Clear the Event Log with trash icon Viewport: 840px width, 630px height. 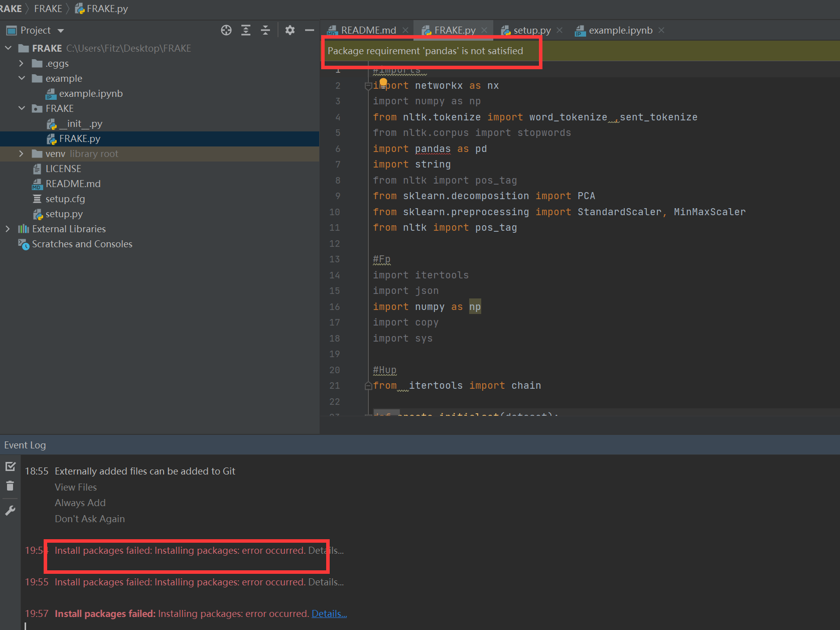10,486
